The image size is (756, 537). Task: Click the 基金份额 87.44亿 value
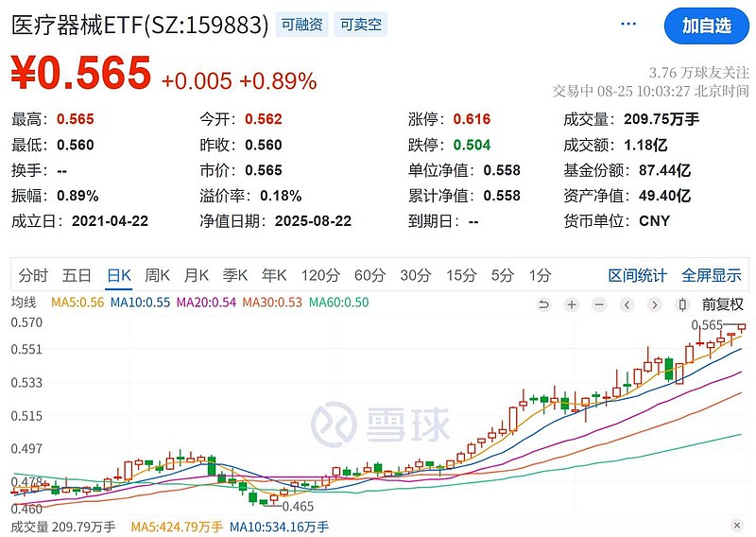pyautogui.click(x=664, y=170)
